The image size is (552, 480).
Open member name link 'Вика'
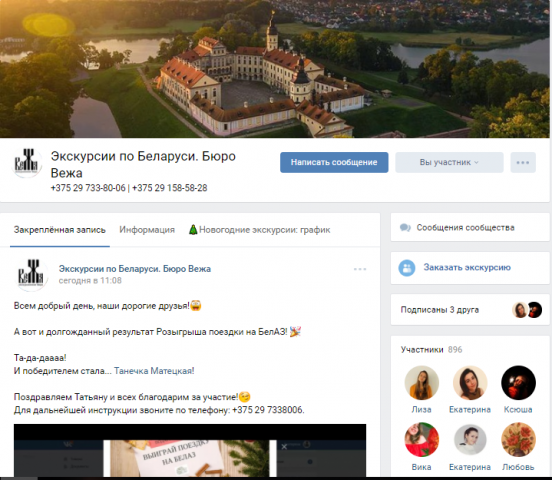click(421, 467)
